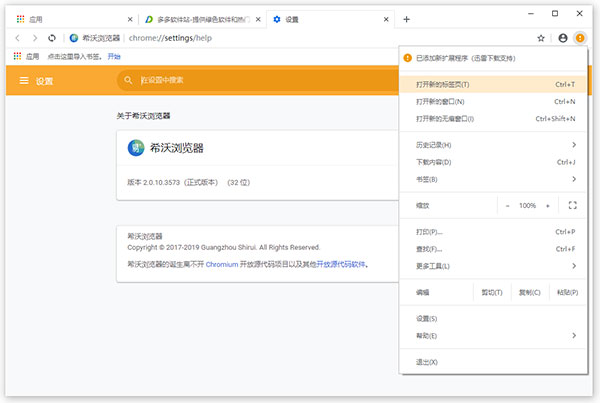Open the user profile icon

[563, 38]
